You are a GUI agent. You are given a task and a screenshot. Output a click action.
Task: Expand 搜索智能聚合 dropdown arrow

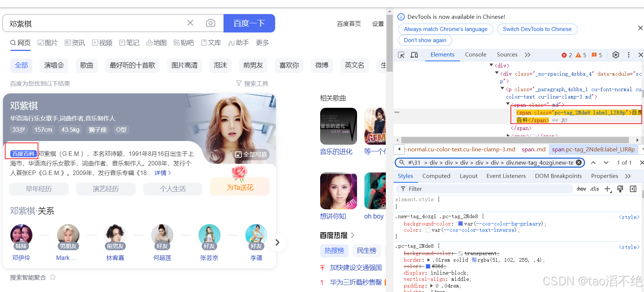pyautogui.click(x=53, y=277)
